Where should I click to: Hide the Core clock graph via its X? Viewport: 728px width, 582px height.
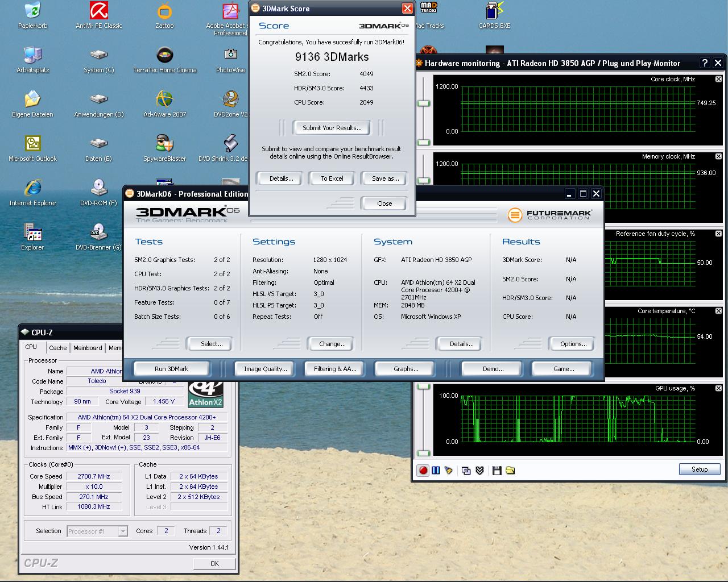point(718,79)
